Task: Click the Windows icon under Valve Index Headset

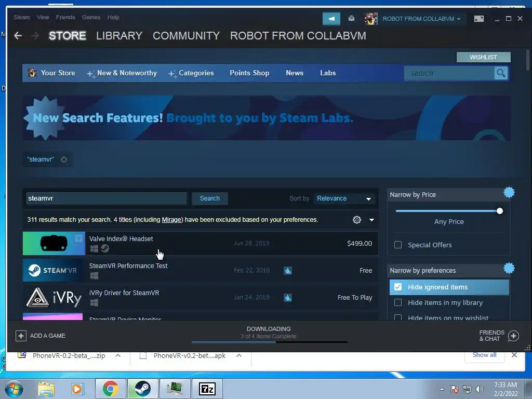Action: 95,249
